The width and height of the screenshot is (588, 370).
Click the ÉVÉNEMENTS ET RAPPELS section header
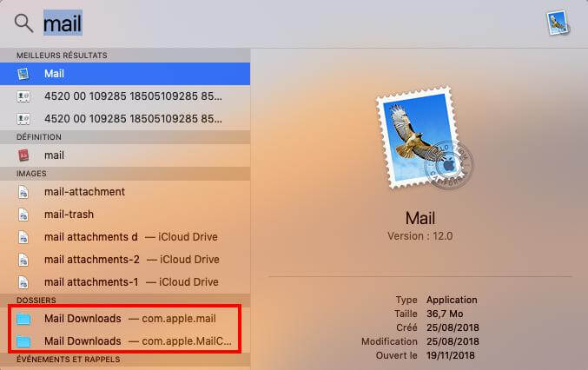[69, 360]
